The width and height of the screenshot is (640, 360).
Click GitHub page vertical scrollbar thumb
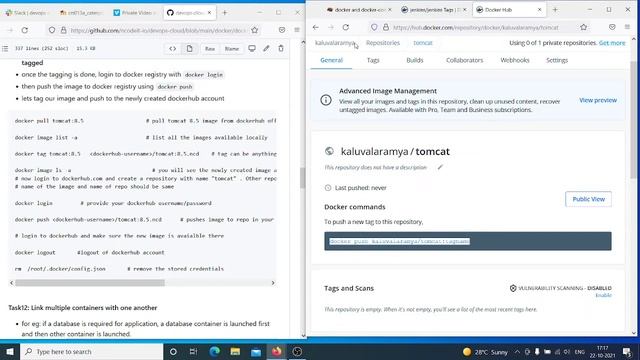[x=302, y=178]
